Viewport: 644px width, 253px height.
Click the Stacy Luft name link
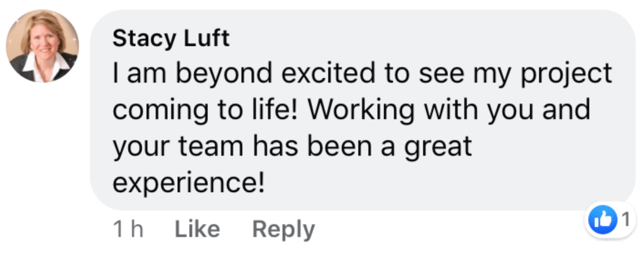[x=171, y=38]
